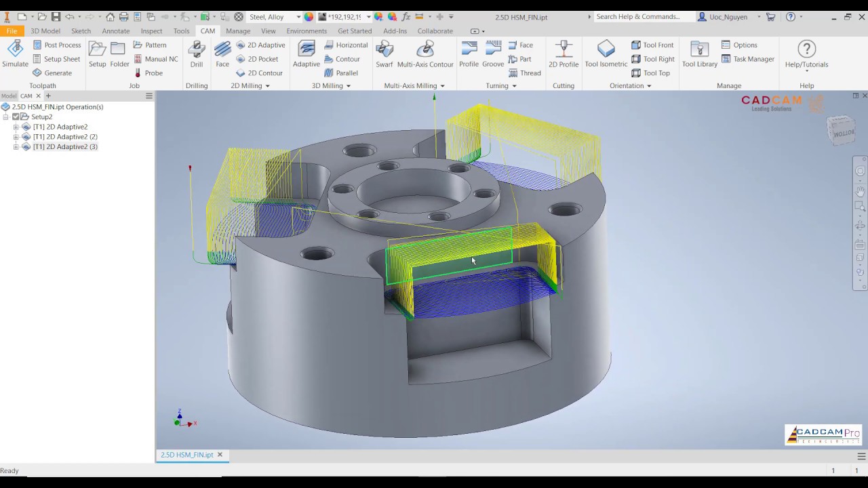Click the Manual NC button
Image resolution: width=868 pixels, height=488 pixels.
click(x=155, y=59)
